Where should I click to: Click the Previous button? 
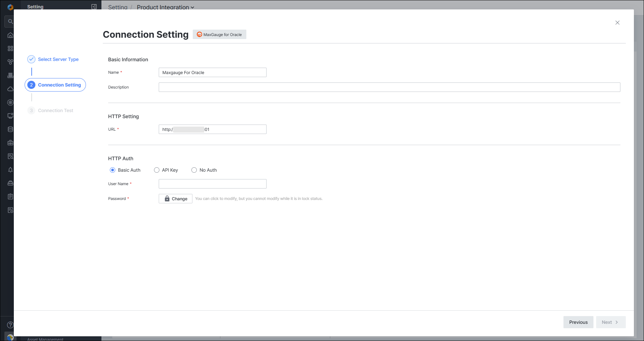[578, 322]
